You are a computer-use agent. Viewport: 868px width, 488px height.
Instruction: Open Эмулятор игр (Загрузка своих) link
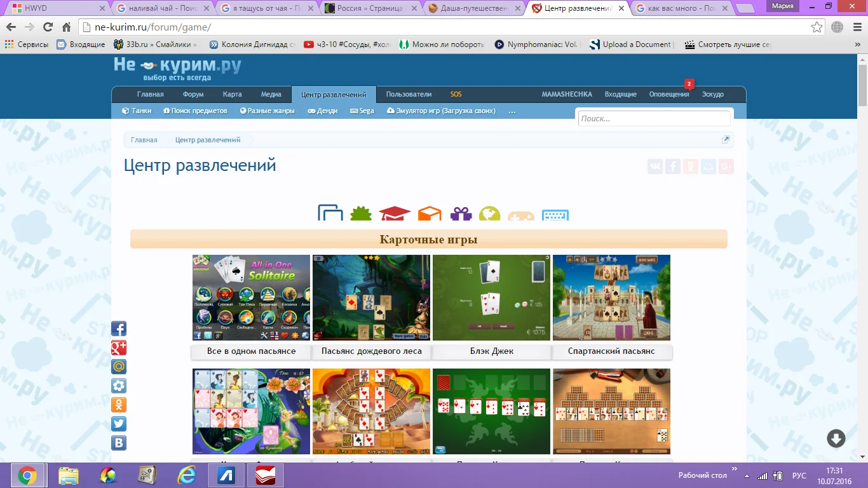[x=441, y=111]
